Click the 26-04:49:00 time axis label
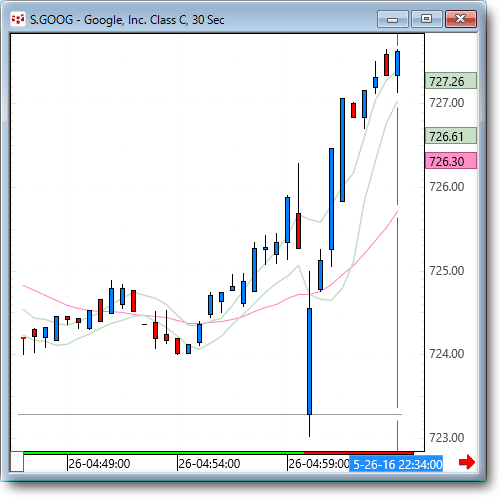The height and width of the screenshot is (499, 504). point(99,464)
